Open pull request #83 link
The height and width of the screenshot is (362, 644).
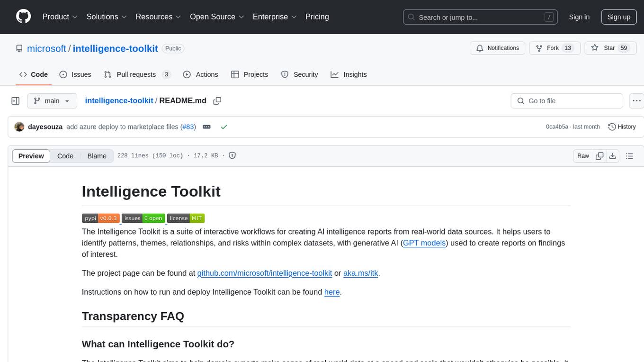(188, 127)
